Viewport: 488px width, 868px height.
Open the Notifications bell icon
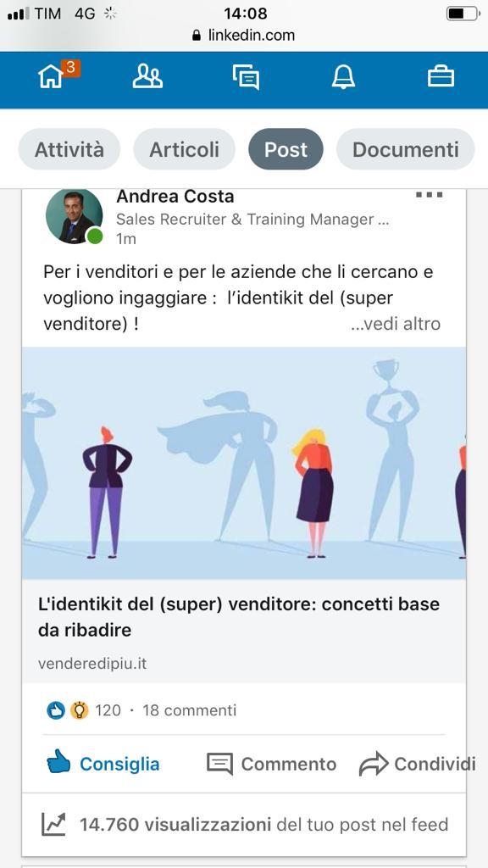343,77
